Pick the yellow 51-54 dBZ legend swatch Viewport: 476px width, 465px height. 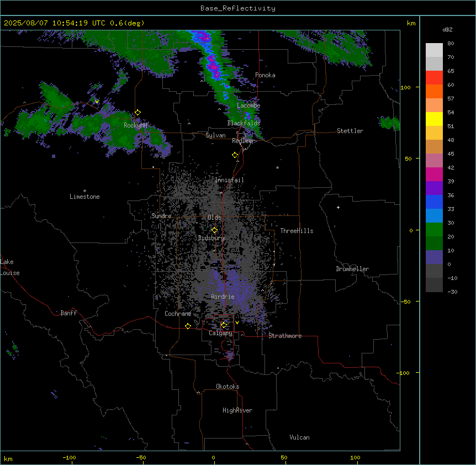point(434,119)
